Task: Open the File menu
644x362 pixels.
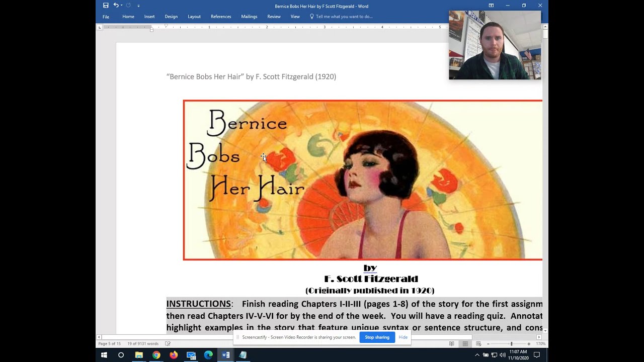Action: click(x=106, y=17)
